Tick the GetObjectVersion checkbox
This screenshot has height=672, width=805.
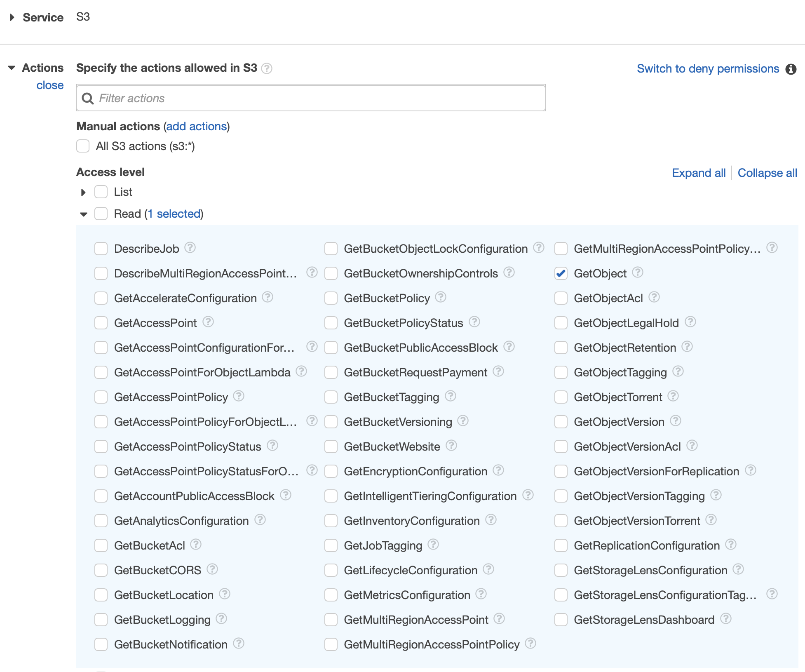561,422
